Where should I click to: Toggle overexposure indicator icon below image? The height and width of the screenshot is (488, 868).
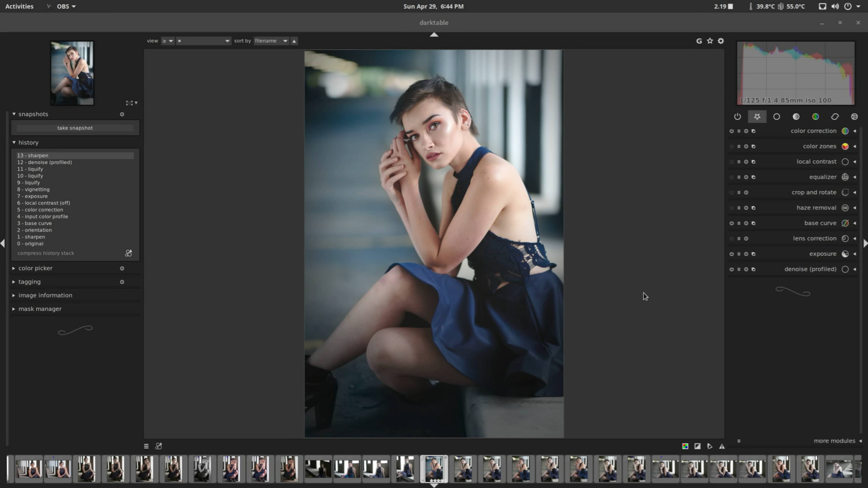click(x=698, y=446)
